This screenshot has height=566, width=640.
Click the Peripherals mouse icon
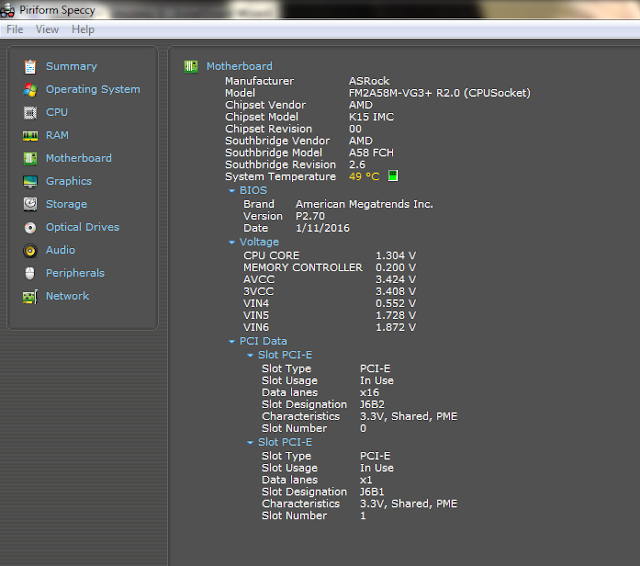(x=30, y=273)
